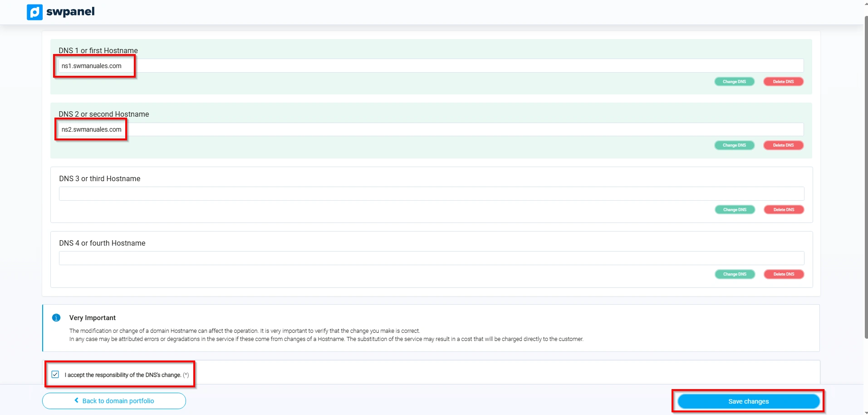Click the page vertical scrollbar
The image size is (868, 415).
[x=866, y=177]
